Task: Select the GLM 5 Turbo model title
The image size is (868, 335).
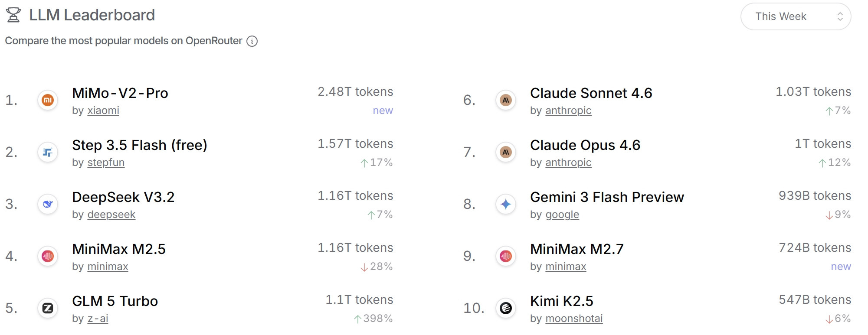Action: pyautogui.click(x=115, y=301)
